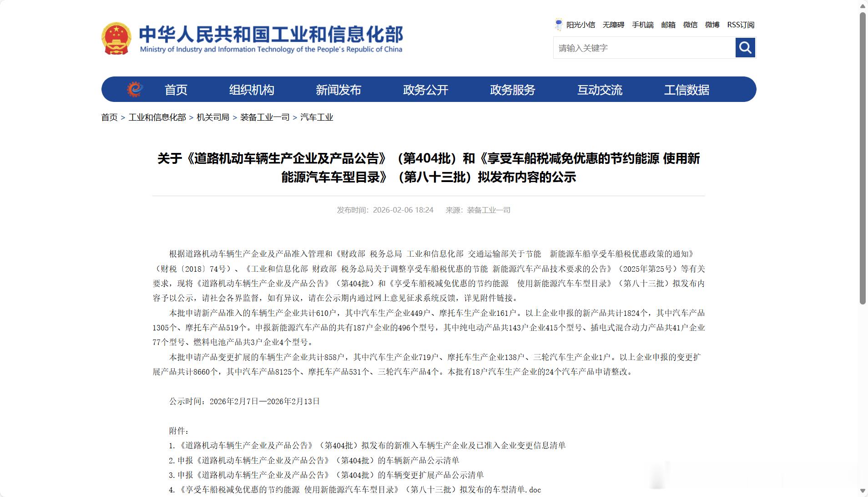Click breadcrumb 装备工业一司

(x=265, y=117)
